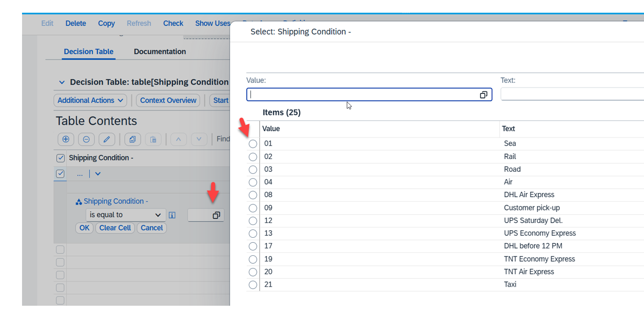Click in the Text filter field
The width and height of the screenshot is (644, 316).
572,94
